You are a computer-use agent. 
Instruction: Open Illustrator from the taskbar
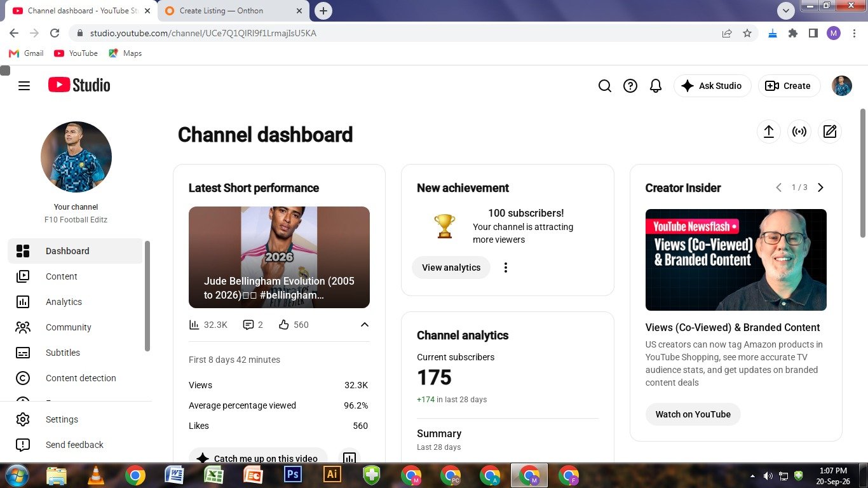pyautogui.click(x=332, y=475)
